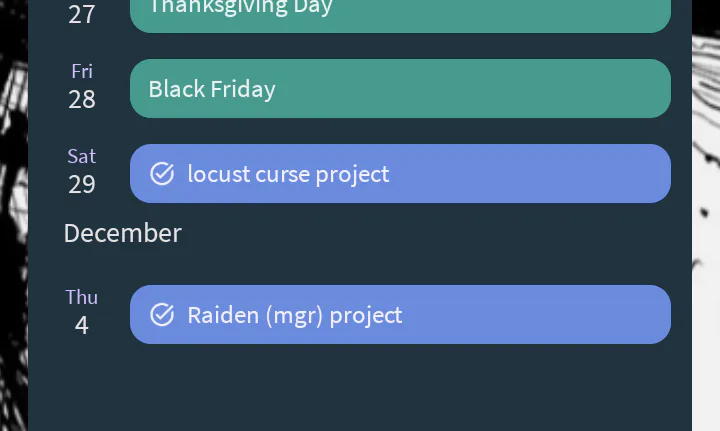Select the Fri day label
720x431 pixels.
(x=82, y=71)
